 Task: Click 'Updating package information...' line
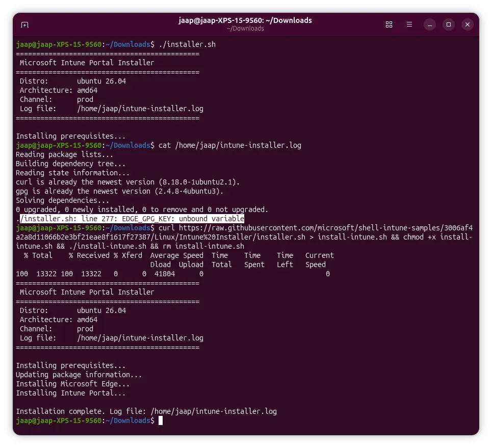[79, 375]
